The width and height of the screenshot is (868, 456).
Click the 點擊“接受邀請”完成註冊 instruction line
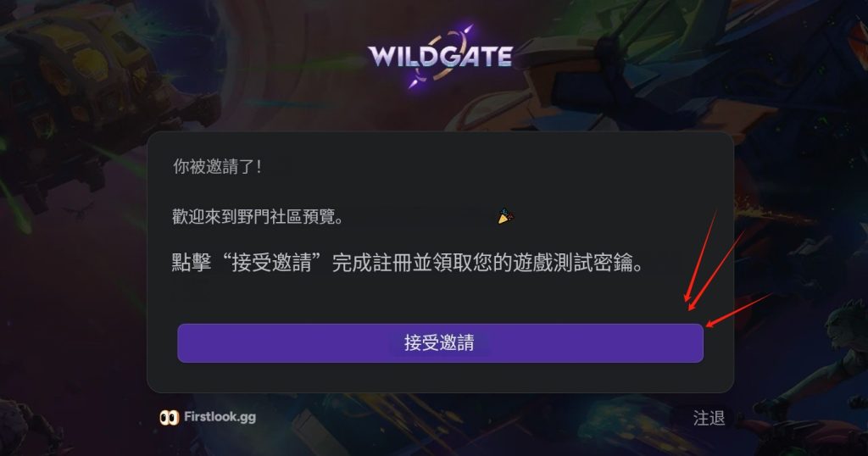tap(408, 262)
